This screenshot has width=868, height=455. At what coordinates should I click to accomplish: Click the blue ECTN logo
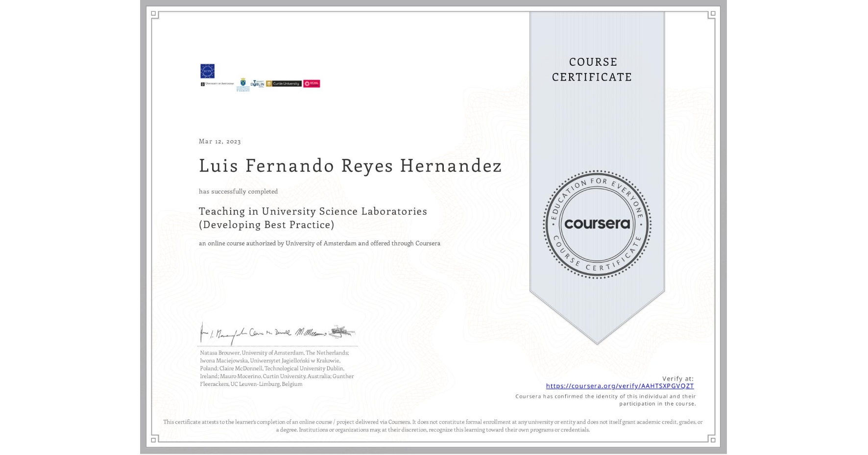click(x=207, y=71)
